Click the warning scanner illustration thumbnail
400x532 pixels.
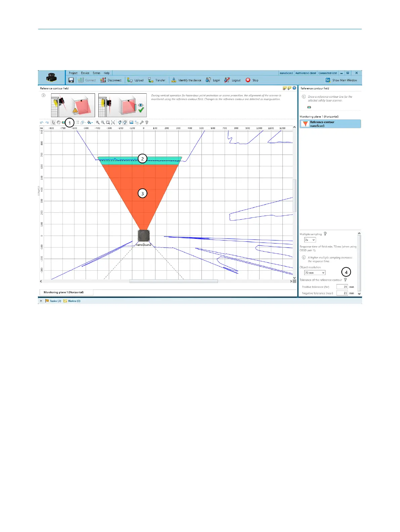(x=73, y=105)
